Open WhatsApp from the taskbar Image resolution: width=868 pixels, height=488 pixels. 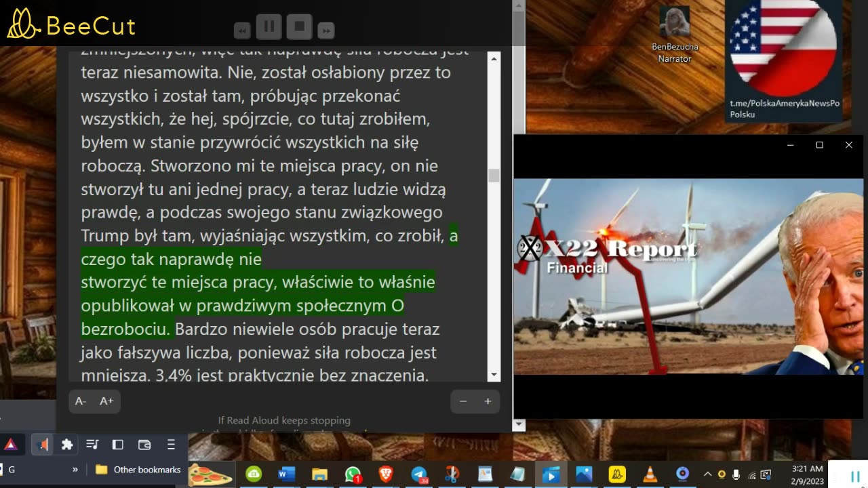tap(353, 474)
